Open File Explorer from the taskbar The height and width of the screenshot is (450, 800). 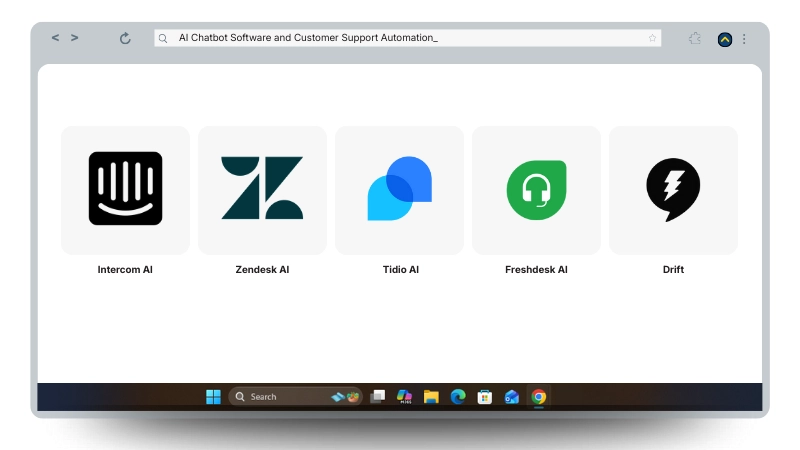click(431, 396)
